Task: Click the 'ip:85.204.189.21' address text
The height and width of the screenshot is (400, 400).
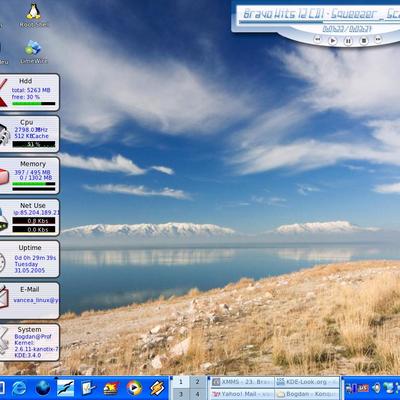Action: pyautogui.click(x=36, y=213)
